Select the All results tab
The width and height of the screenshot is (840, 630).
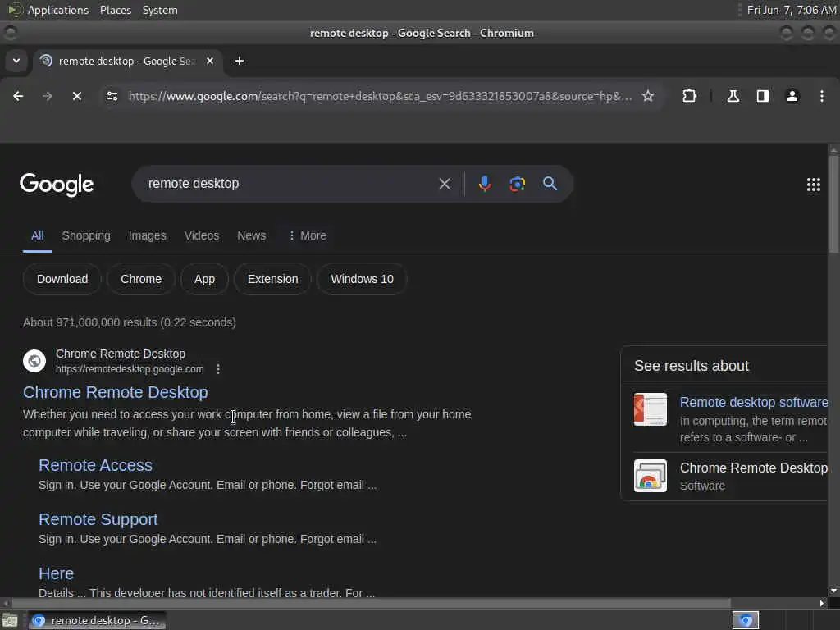(x=38, y=235)
